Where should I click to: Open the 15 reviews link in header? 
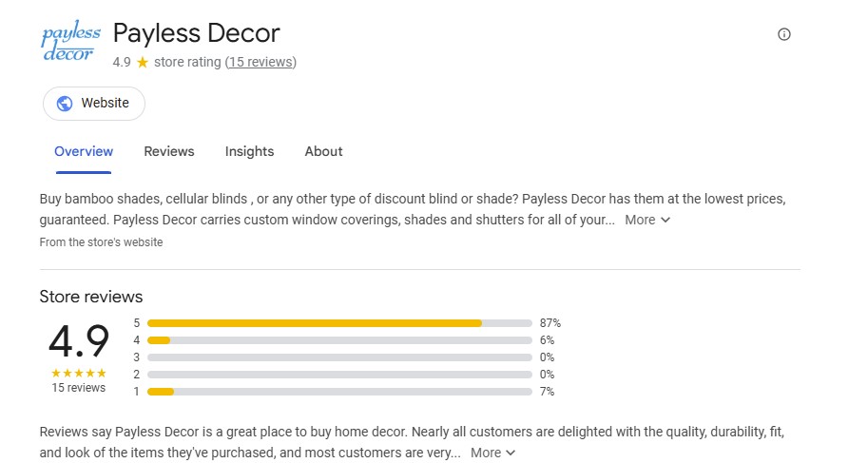260,62
